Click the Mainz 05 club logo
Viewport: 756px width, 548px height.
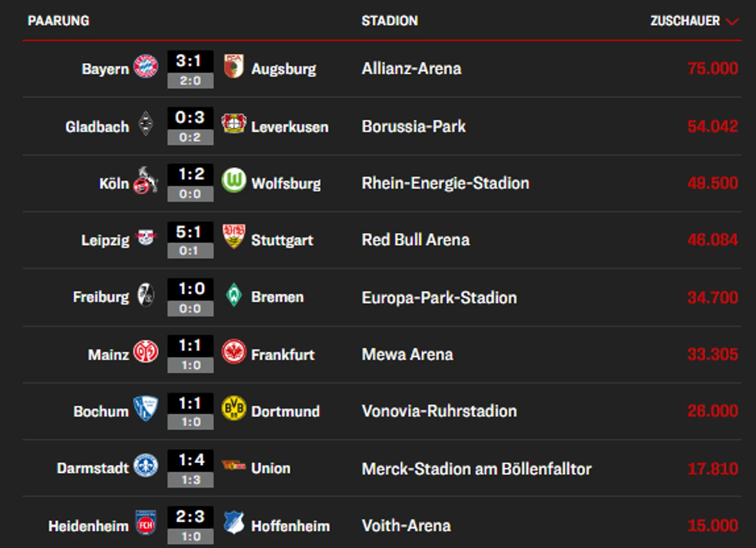click(x=146, y=352)
